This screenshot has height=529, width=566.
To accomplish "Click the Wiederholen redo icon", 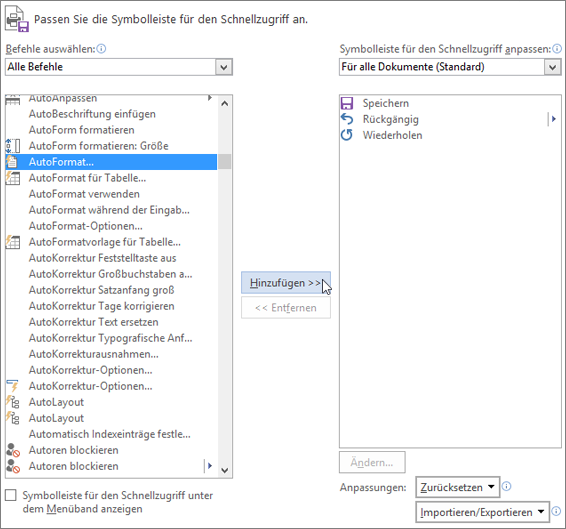I will click(347, 135).
